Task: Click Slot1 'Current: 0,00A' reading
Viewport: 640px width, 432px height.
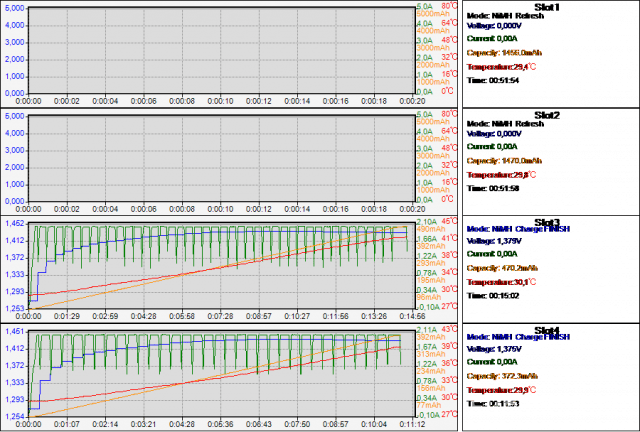Action: (492, 38)
